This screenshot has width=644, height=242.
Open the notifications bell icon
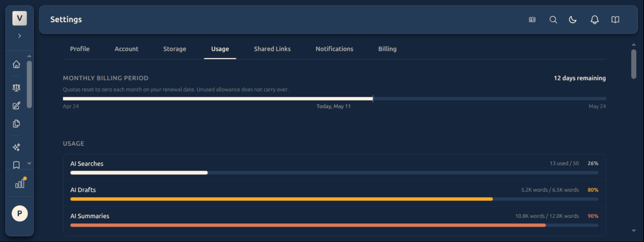[594, 19]
